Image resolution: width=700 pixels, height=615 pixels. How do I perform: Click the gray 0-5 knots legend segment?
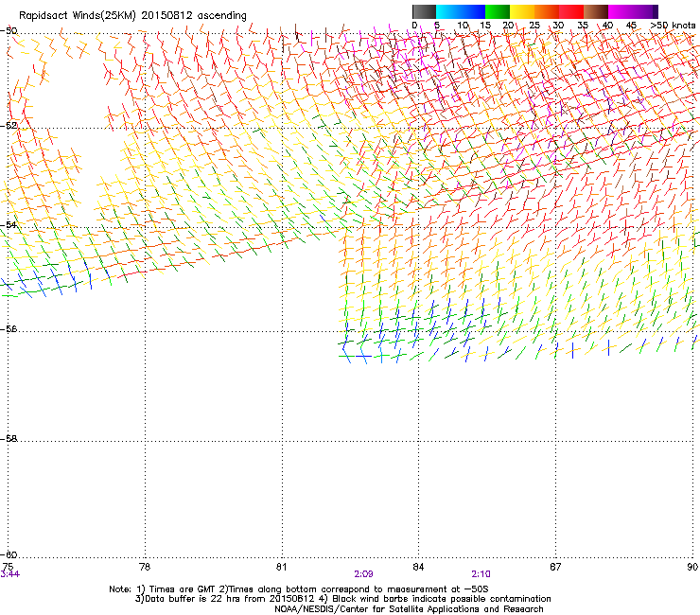click(x=424, y=11)
